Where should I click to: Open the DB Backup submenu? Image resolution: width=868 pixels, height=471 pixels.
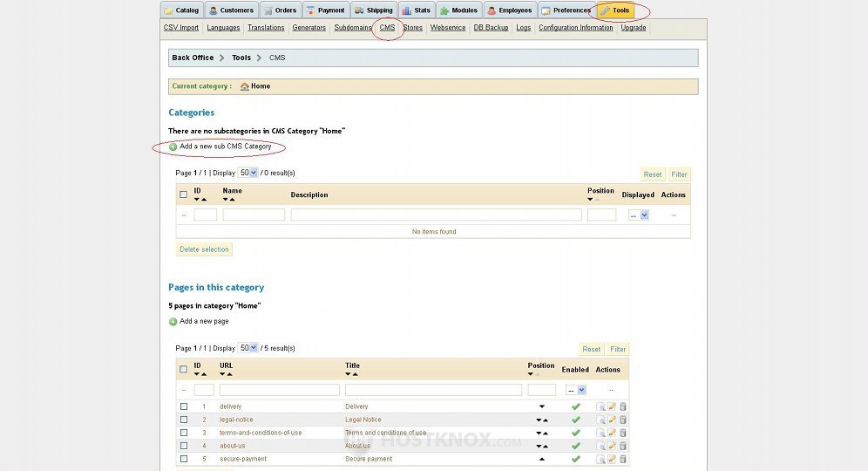pyautogui.click(x=491, y=28)
